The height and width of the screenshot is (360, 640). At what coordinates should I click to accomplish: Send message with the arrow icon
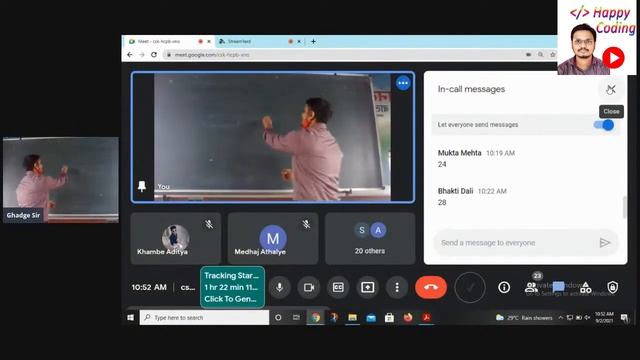pyautogui.click(x=604, y=243)
